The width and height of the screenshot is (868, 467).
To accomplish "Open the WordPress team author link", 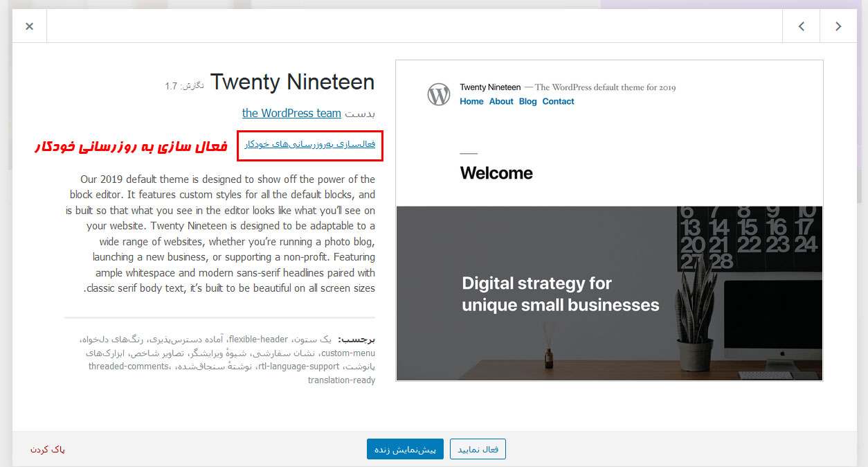I will (291, 113).
